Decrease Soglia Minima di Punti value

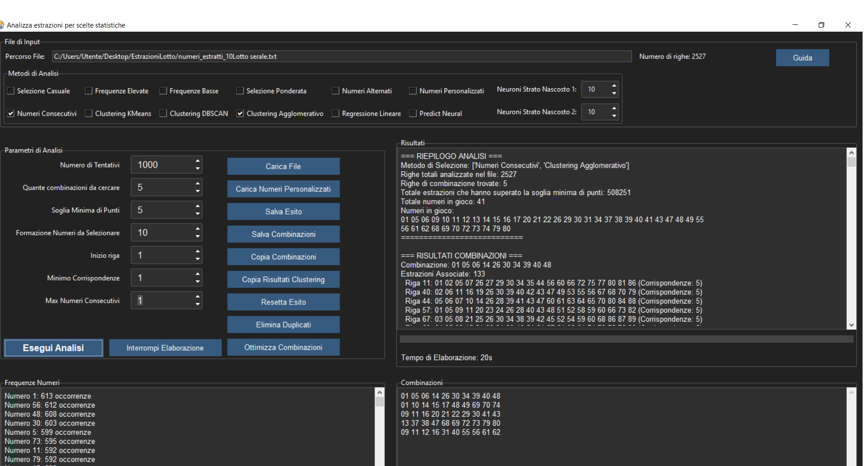coord(198,214)
